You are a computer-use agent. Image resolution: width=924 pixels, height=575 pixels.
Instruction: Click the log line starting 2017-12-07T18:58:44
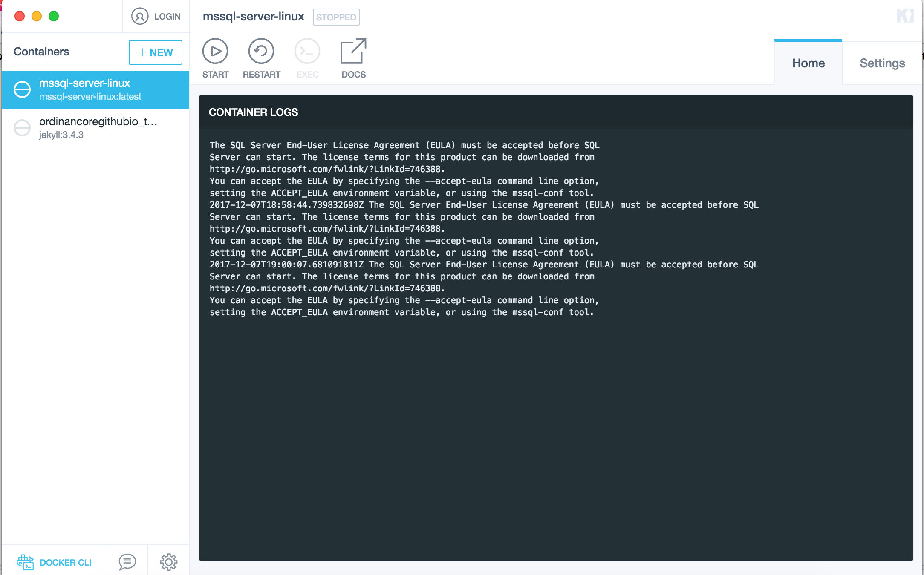tap(484, 205)
